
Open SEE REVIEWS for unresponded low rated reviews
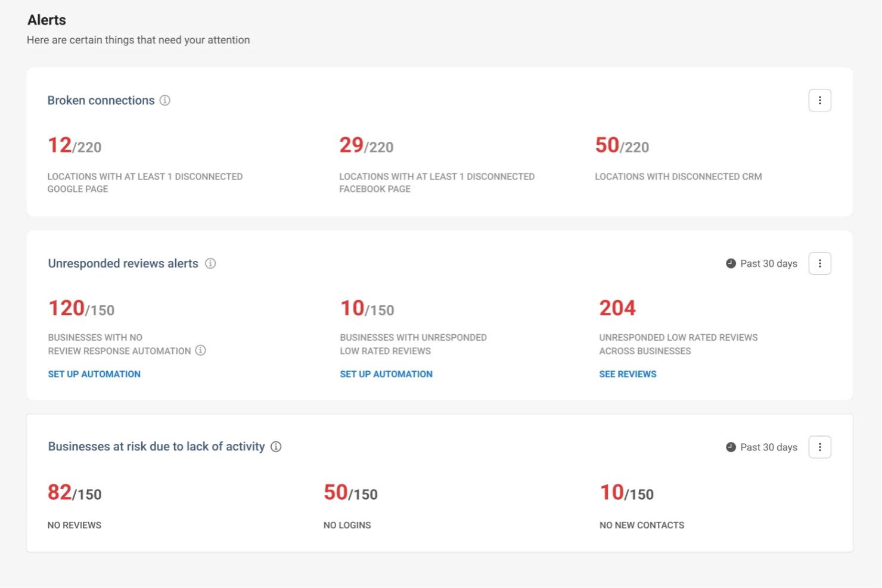628,374
